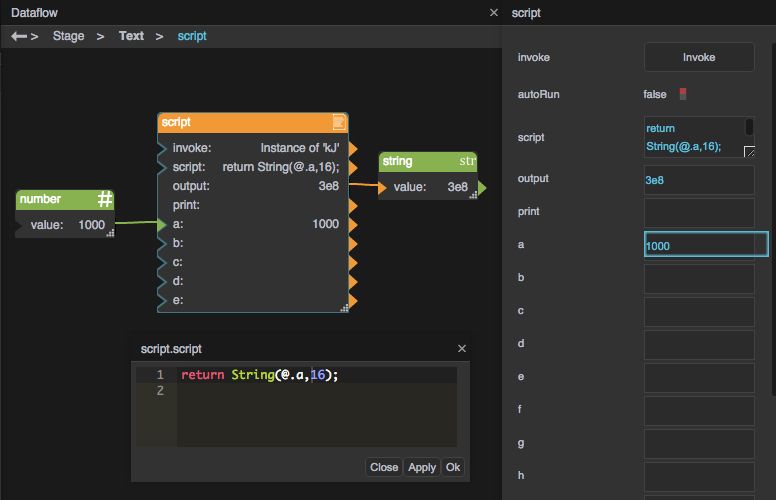
Task: Click the a property field with 1000
Action: tap(706, 245)
